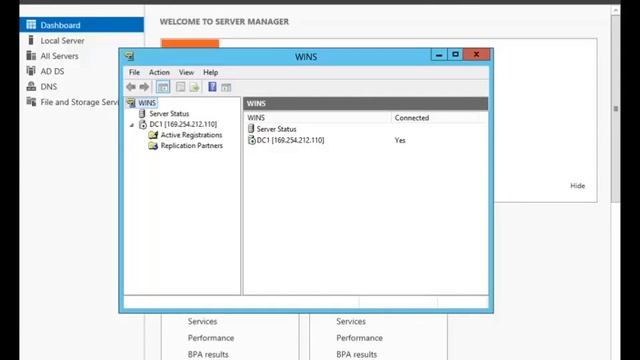Open the Action menu in WINS

point(159,72)
